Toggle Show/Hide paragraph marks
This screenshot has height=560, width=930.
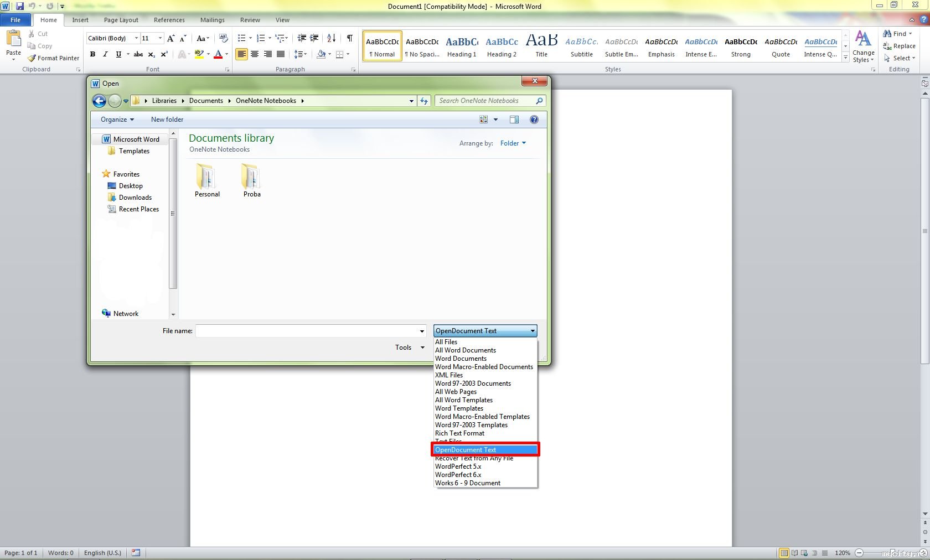point(350,38)
